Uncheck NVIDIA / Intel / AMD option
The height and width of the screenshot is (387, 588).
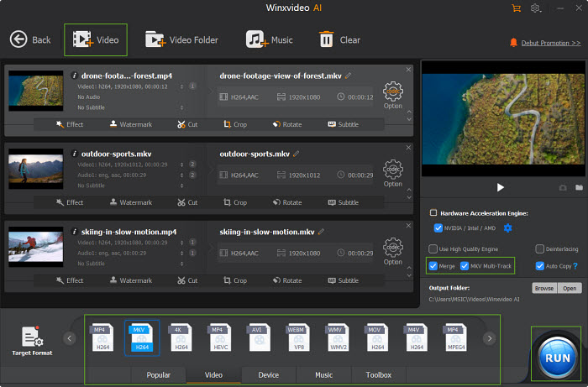point(438,227)
